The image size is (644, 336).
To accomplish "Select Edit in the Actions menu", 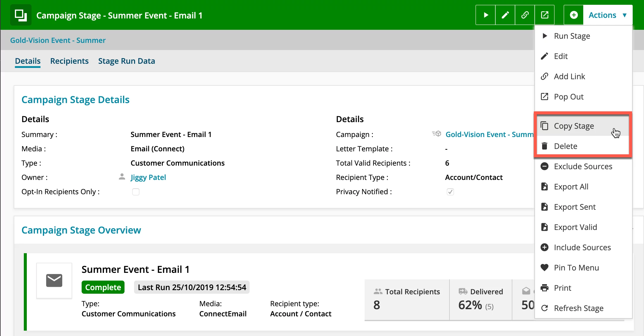I will click(583, 56).
